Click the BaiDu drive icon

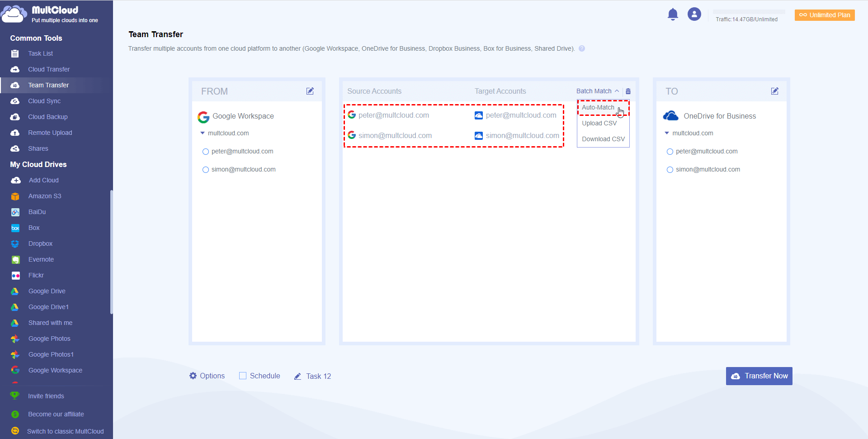point(15,212)
